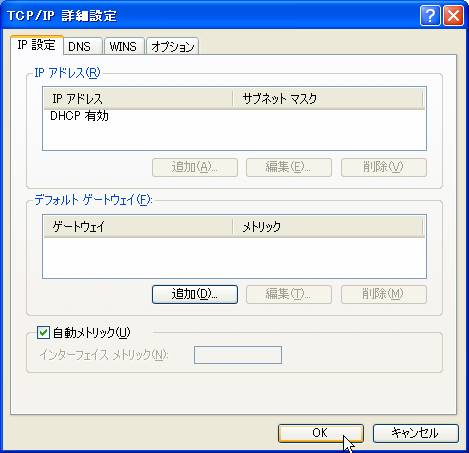Click the OK button
Viewport: 469px width, 453px height.
320,433
